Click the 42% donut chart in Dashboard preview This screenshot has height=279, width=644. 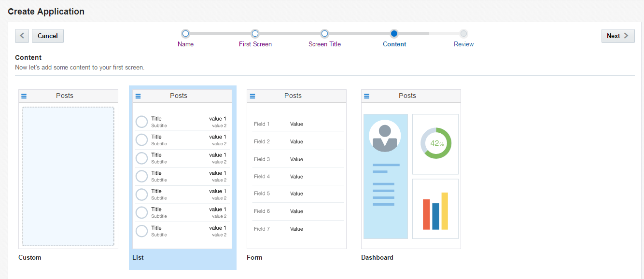pos(436,143)
